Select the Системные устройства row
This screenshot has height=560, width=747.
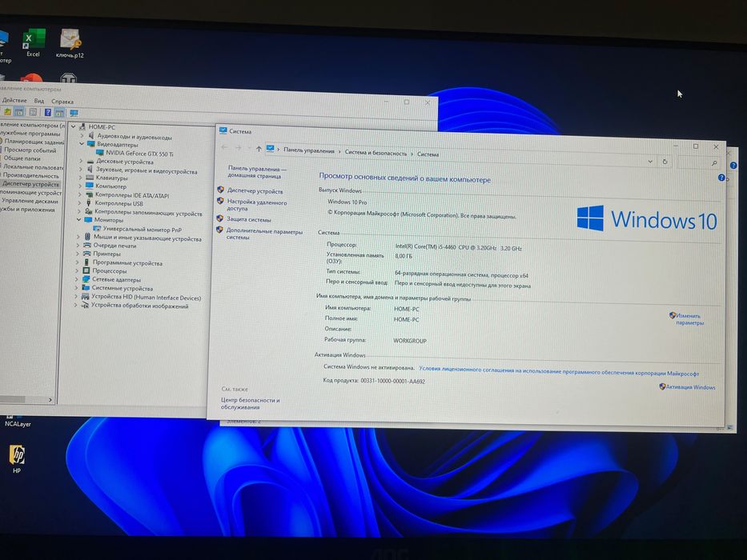coord(122,288)
